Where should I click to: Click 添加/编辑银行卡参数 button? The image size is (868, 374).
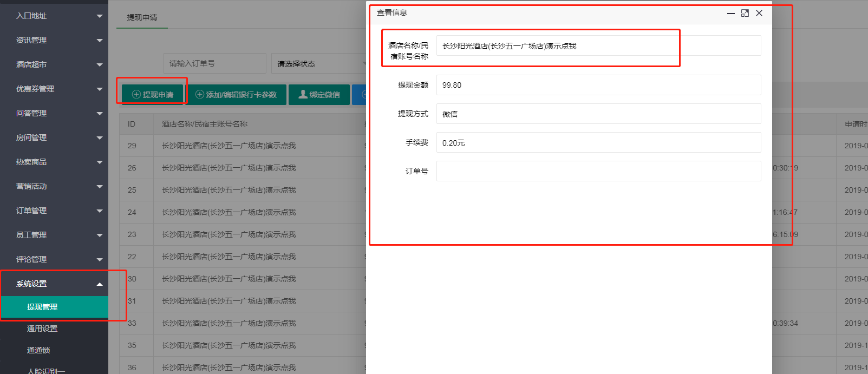click(x=236, y=95)
